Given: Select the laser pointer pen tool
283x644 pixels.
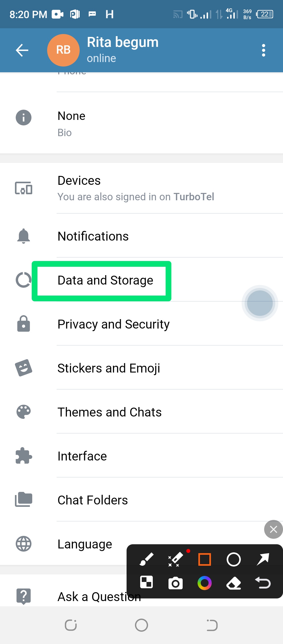Looking at the screenshot, I should pyautogui.click(x=175, y=559).
